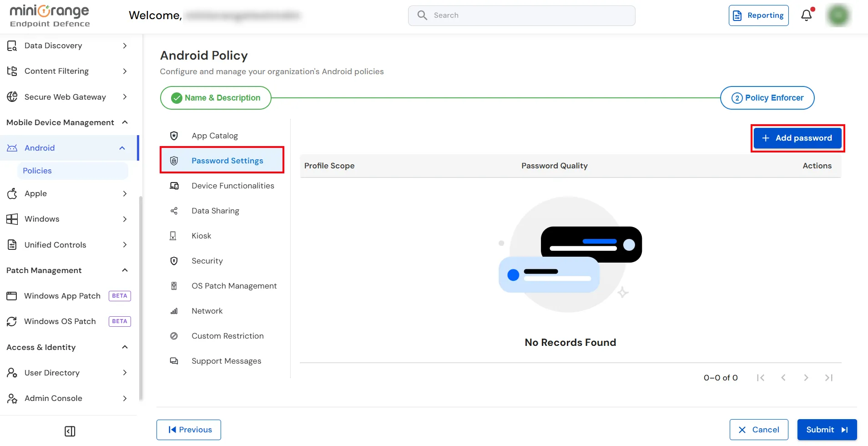Go to Policy Enforcer step

[767, 98]
